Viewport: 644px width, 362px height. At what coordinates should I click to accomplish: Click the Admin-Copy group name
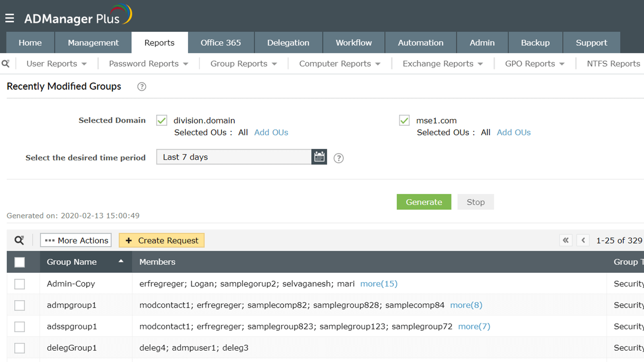pyautogui.click(x=71, y=284)
